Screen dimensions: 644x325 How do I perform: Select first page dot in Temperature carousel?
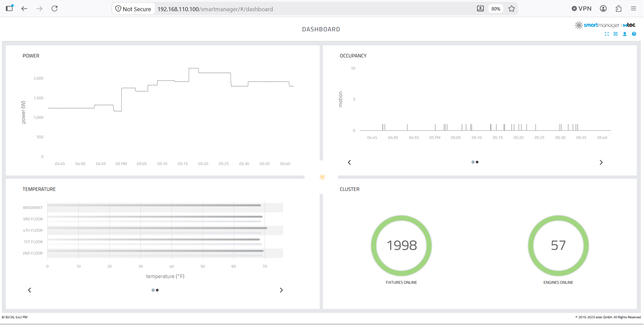point(153,290)
